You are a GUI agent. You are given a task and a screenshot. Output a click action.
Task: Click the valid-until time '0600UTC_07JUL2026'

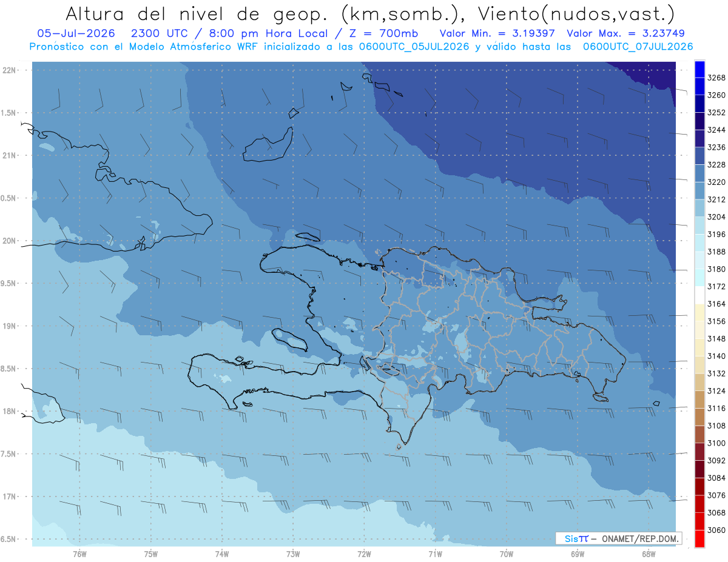coord(638,47)
